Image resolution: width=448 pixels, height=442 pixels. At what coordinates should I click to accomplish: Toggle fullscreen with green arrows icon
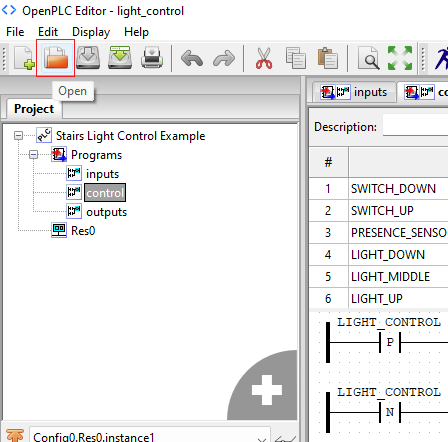(400, 58)
